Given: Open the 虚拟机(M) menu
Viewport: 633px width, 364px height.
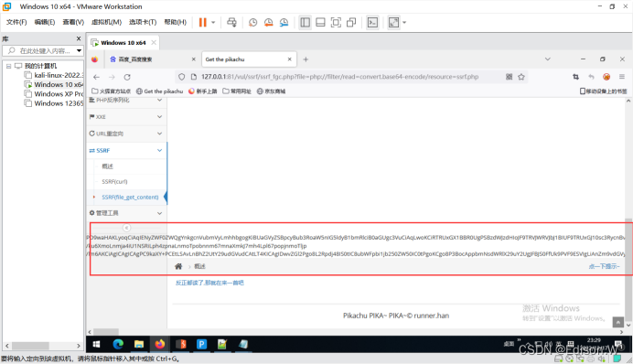Looking at the screenshot, I should [106, 22].
